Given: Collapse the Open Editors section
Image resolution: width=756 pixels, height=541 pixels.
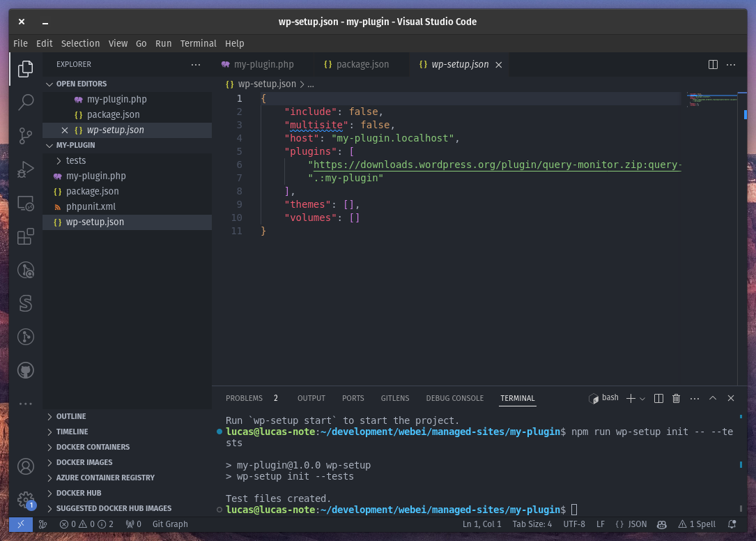Looking at the screenshot, I should click(128, 84).
